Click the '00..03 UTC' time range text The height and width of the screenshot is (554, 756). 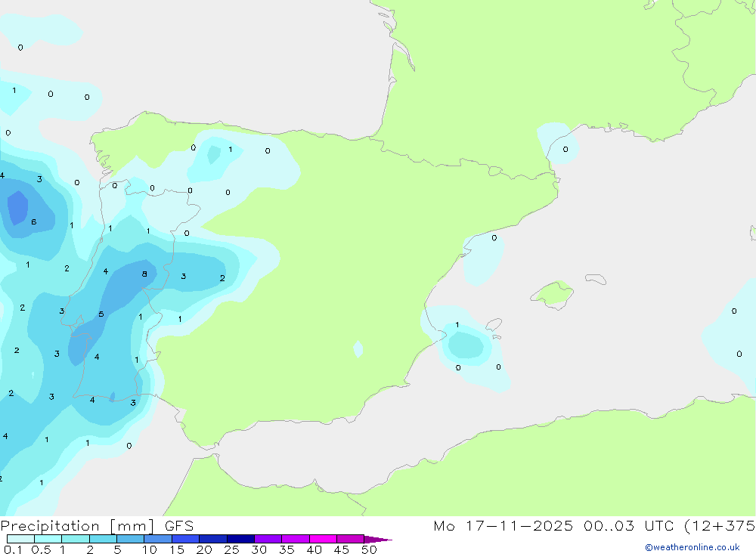point(628,525)
